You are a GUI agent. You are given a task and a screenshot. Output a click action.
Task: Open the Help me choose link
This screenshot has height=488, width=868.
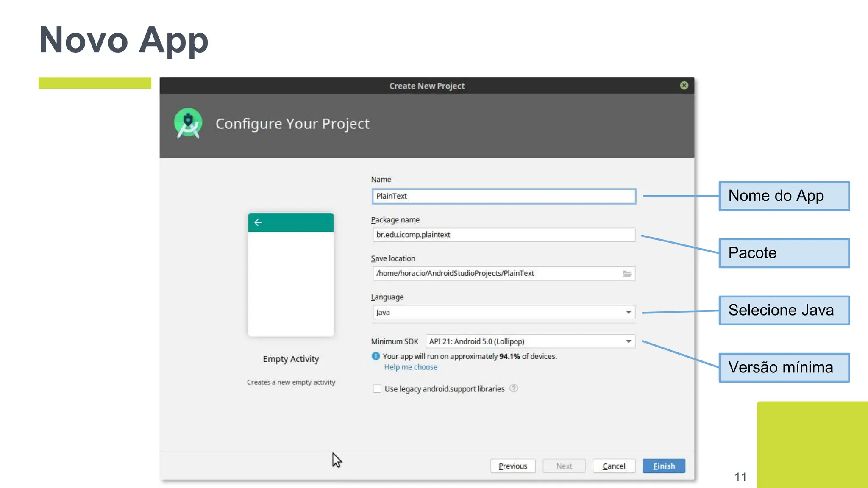click(410, 367)
